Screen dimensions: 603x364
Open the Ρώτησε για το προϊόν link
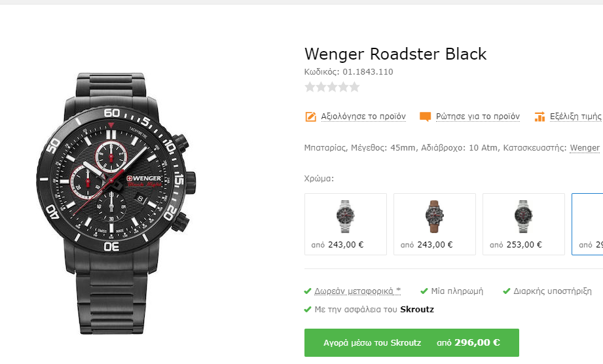point(478,117)
